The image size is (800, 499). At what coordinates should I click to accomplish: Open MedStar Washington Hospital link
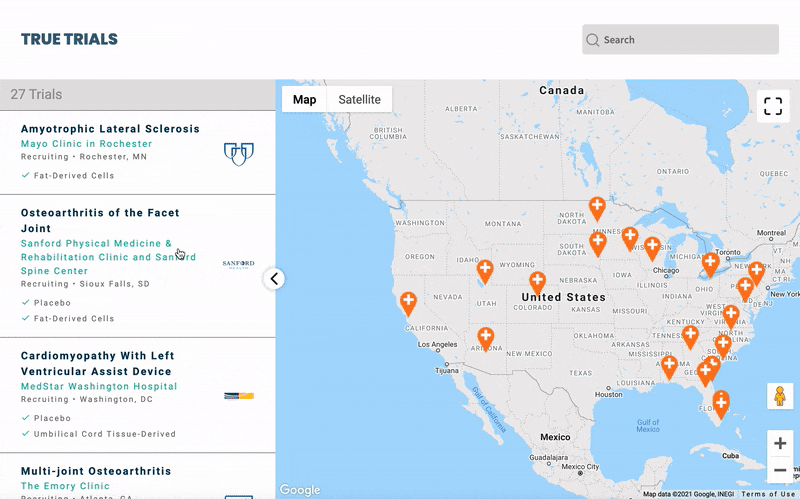pyautogui.click(x=99, y=386)
